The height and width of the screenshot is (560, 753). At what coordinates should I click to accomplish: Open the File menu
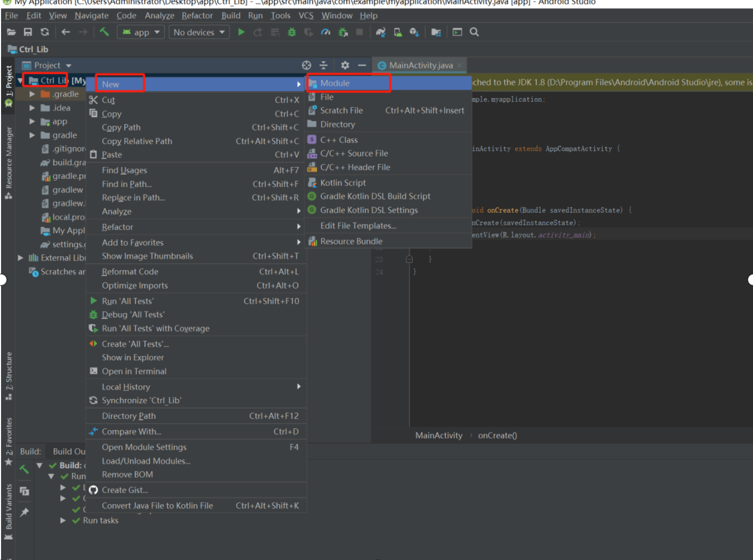[12, 16]
